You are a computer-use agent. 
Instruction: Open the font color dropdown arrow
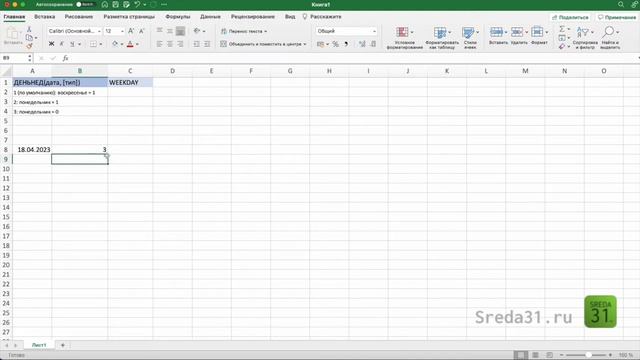tap(137, 44)
